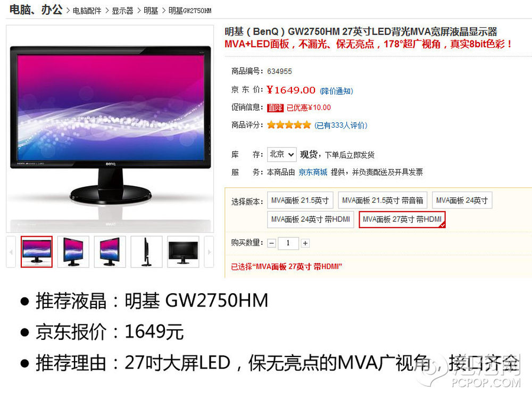Click the plus quantity button

305,243
